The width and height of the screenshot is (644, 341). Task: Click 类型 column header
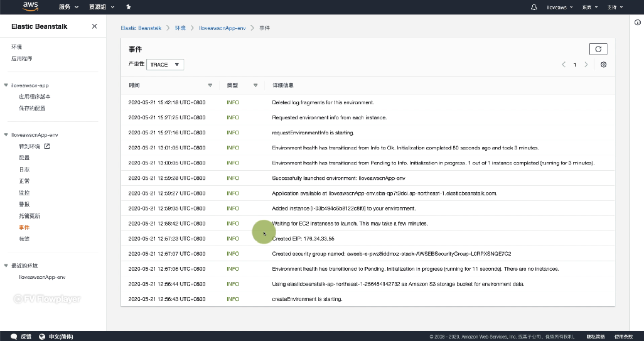tap(232, 85)
